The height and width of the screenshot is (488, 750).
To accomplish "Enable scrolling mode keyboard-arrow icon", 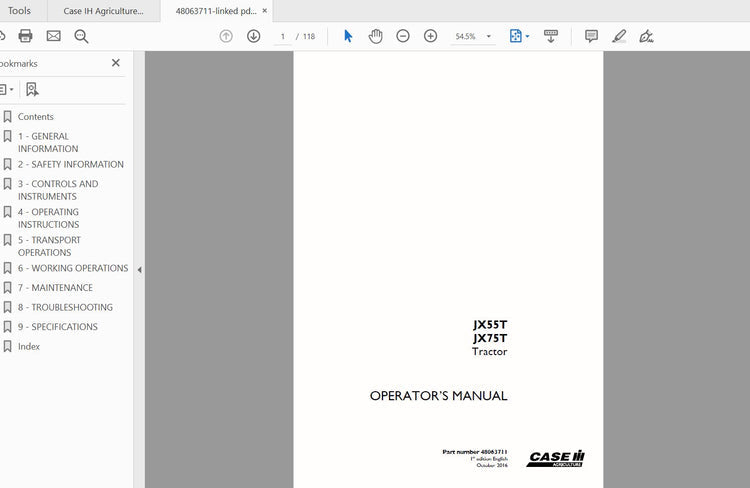I will tap(551, 36).
